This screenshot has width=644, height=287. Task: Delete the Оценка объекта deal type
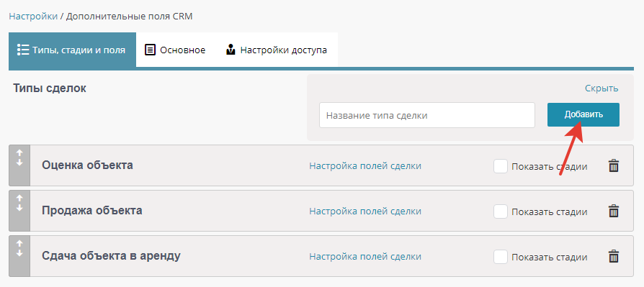tap(613, 166)
